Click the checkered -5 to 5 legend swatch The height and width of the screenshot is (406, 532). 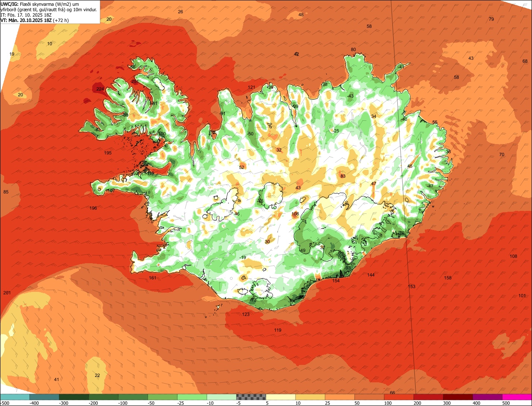coord(251,397)
